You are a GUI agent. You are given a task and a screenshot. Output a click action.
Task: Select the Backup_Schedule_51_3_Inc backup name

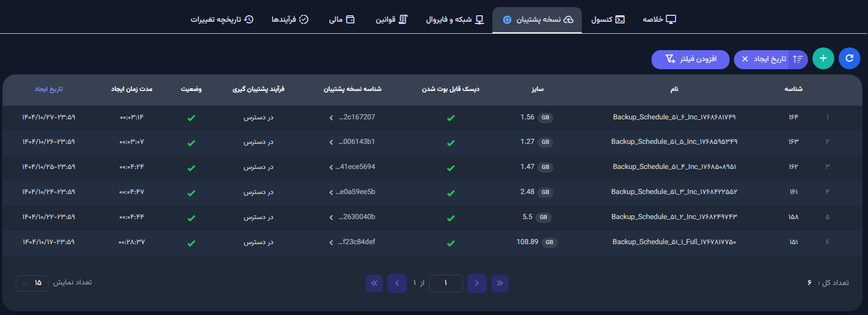674,192
